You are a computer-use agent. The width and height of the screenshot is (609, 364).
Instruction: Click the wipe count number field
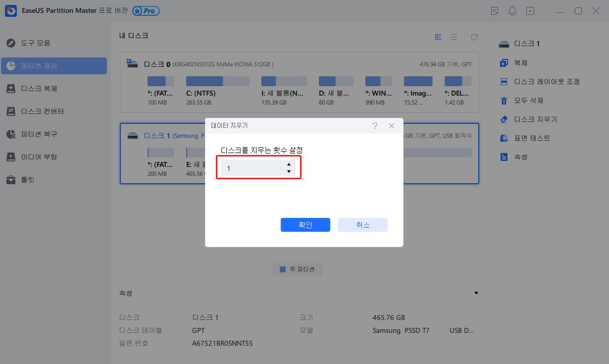[x=252, y=168]
